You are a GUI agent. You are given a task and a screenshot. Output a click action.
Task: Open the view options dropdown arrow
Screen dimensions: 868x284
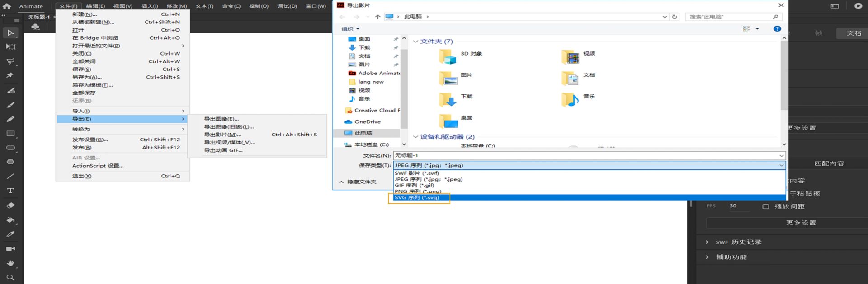[757, 29]
